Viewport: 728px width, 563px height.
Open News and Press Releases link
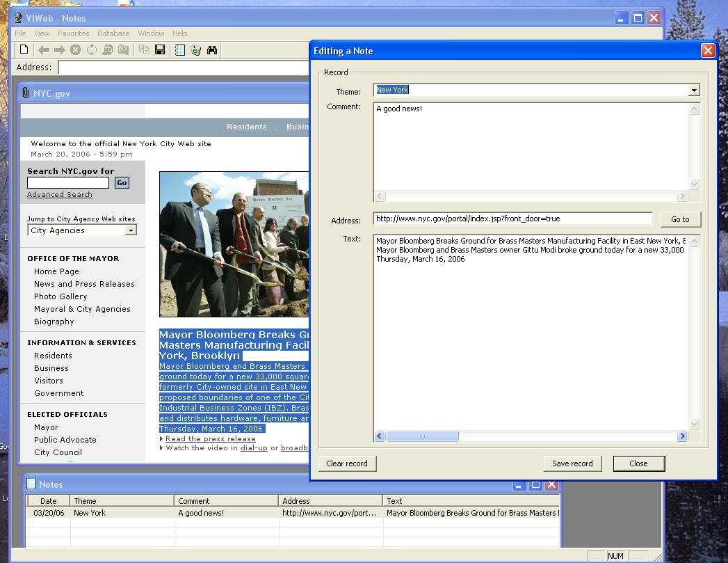84,284
